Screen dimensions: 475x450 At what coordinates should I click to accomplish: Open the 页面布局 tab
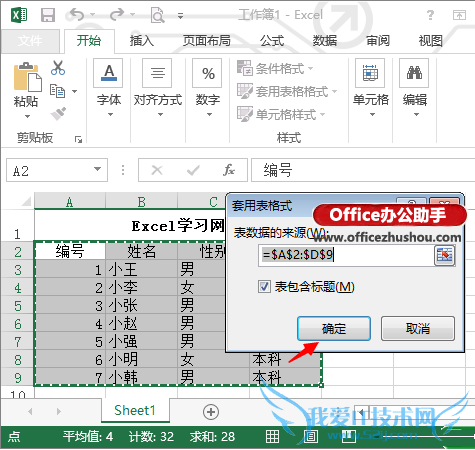(x=207, y=41)
